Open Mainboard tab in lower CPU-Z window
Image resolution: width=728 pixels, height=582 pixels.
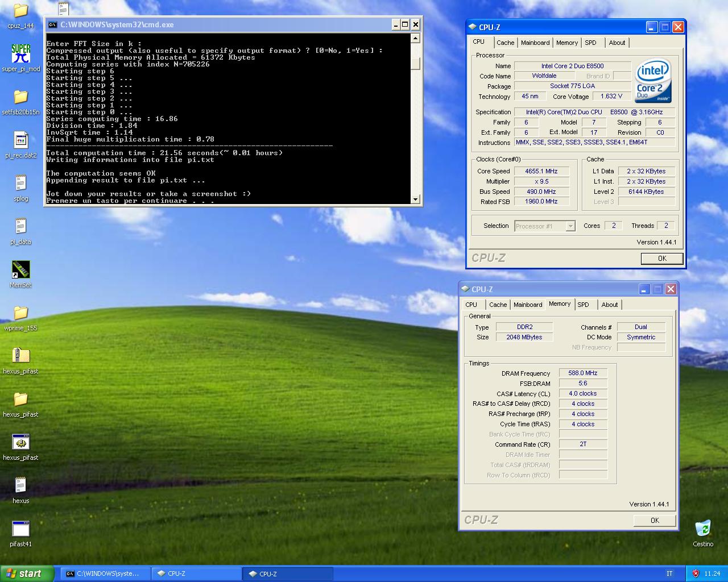(x=528, y=305)
